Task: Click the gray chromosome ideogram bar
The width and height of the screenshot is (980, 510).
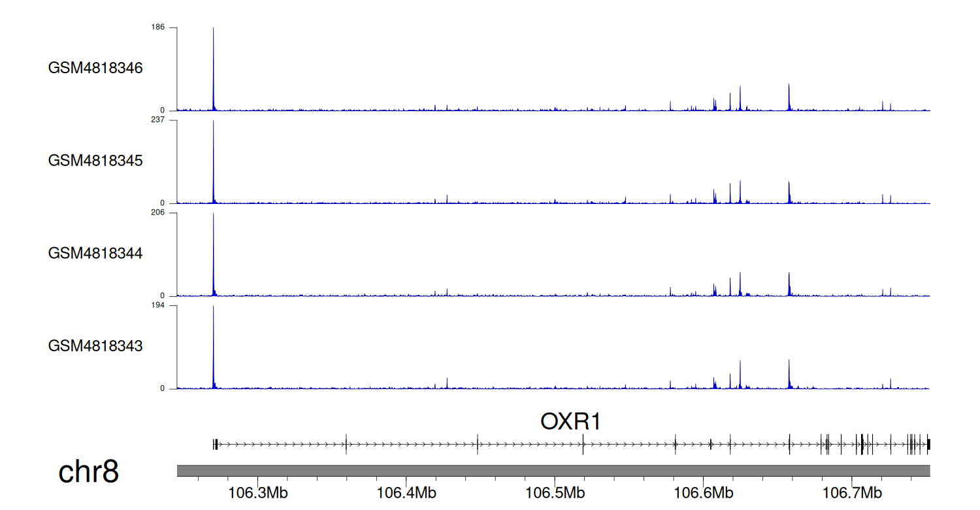Action: [553, 471]
